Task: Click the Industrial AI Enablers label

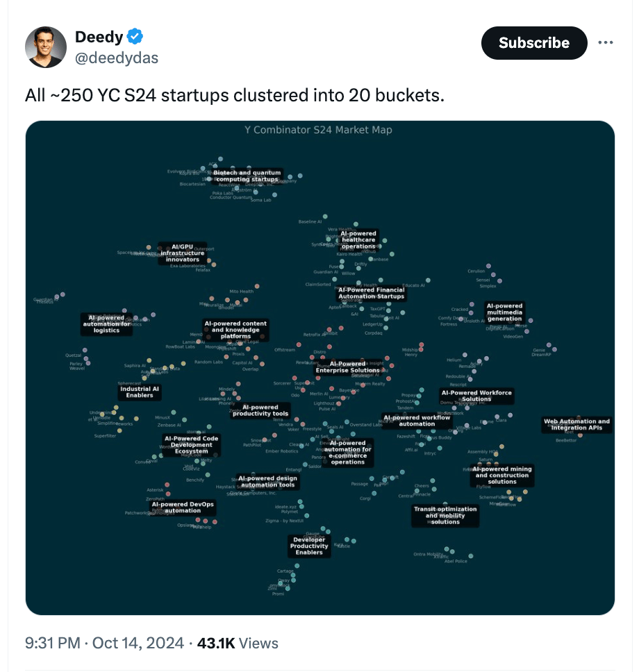Action: point(140,392)
